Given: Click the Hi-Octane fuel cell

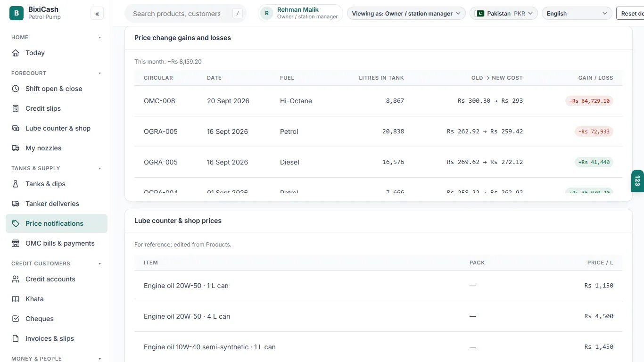Looking at the screenshot, I should point(296,101).
